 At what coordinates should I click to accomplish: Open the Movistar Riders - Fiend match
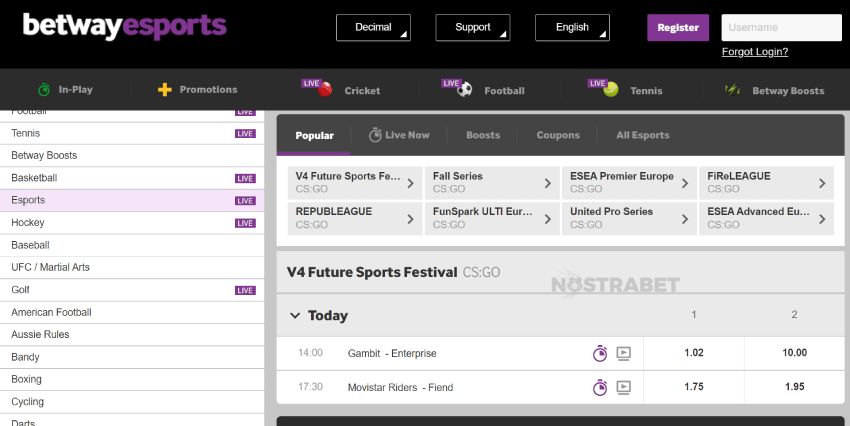coord(400,388)
